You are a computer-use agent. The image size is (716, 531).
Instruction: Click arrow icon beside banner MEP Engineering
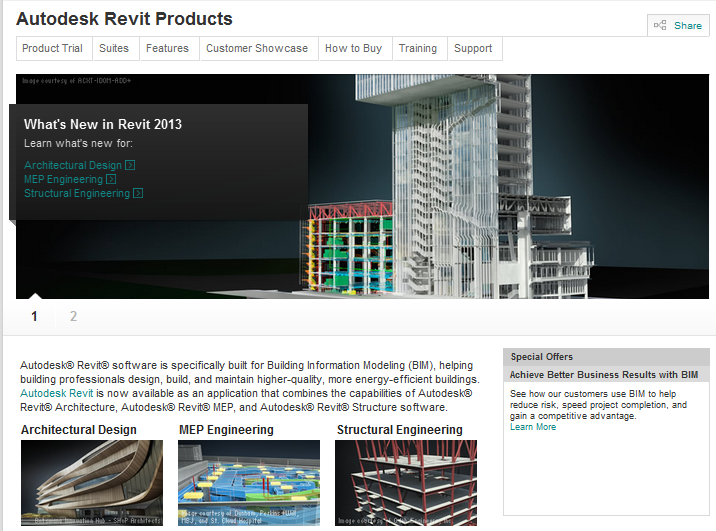click(111, 179)
